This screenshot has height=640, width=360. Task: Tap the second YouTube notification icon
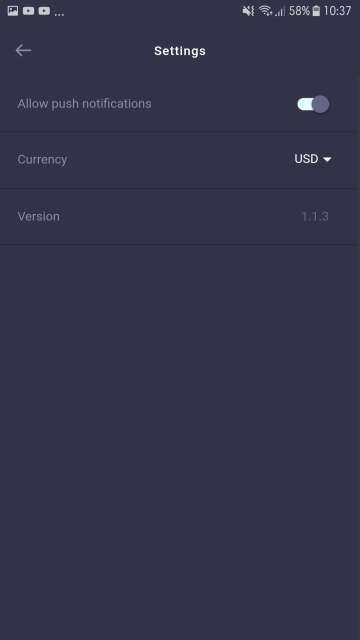[x=44, y=11]
